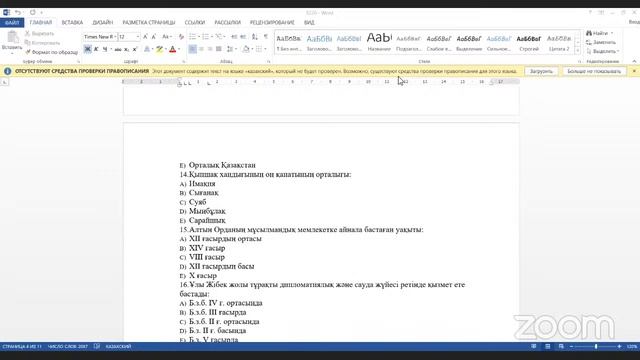The image size is (640, 360).
Task: Open Выделить (Select) dropdown
Action: tap(602, 51)
